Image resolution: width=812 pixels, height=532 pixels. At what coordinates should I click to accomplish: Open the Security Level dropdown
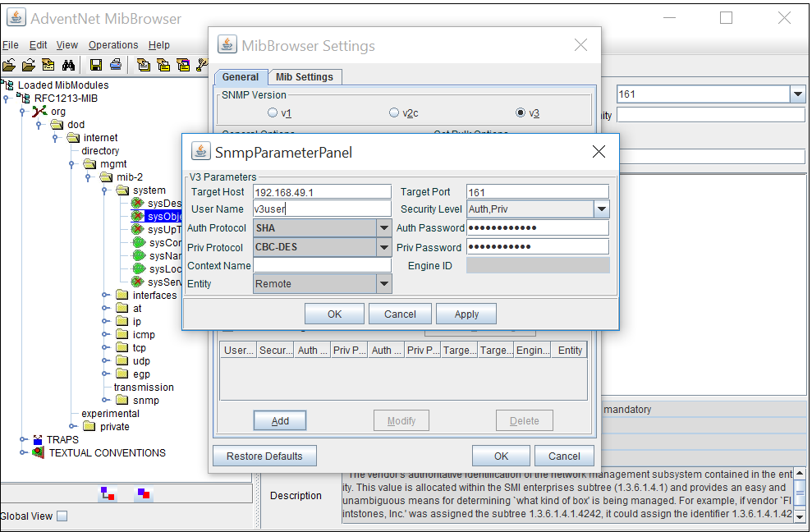coord(601,209)
